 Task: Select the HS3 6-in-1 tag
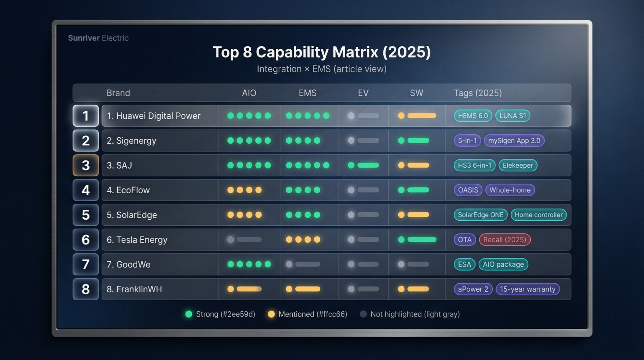click(475, 165)
